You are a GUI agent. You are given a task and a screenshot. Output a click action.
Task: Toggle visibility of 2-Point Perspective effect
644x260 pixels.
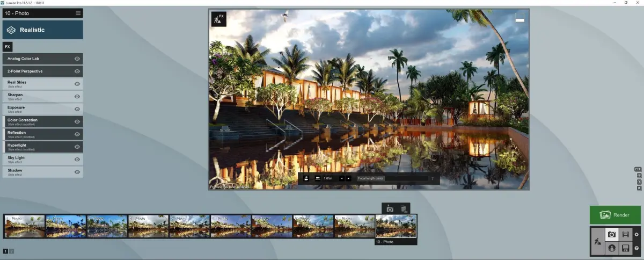(77, 71)
